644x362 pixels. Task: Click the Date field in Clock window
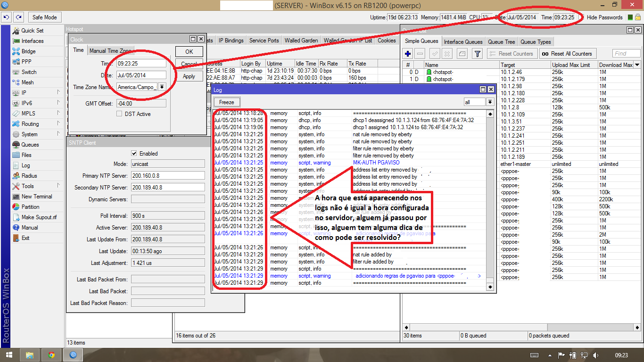pyautogui.click(x=141, y=75)
